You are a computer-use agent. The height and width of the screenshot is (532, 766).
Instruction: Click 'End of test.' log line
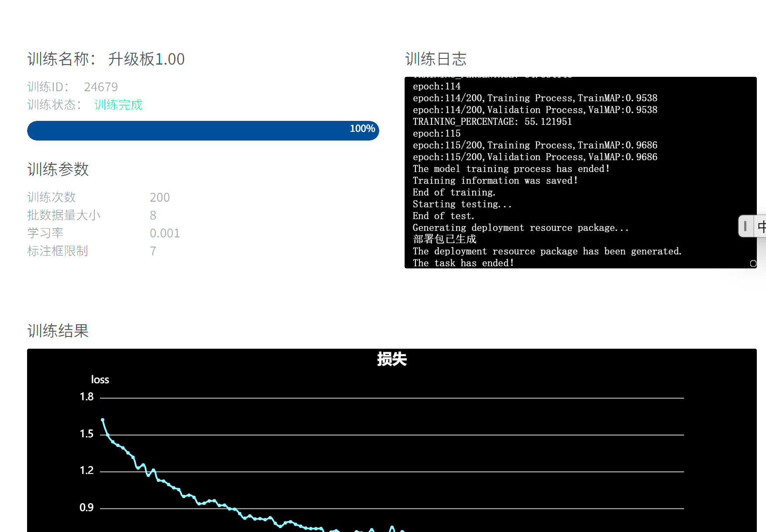443,216
